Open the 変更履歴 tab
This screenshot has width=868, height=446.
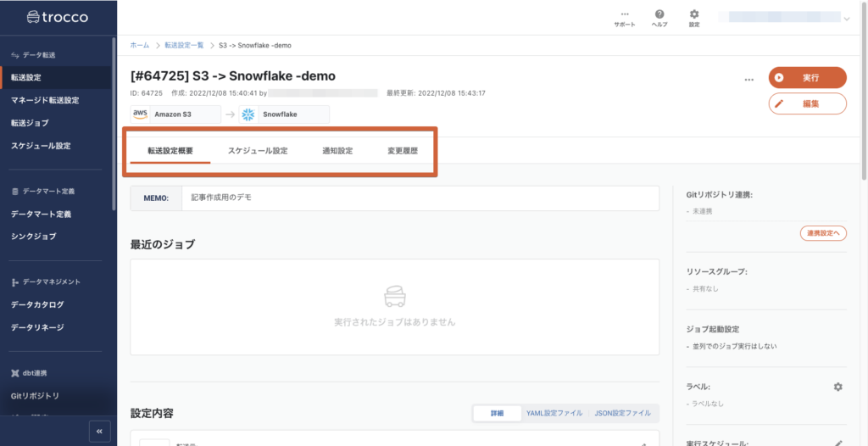pyautogui.click(x=397, y=151)
